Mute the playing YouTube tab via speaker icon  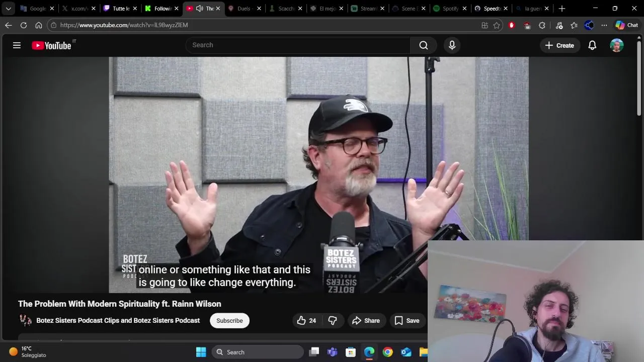tap(199, 9)
